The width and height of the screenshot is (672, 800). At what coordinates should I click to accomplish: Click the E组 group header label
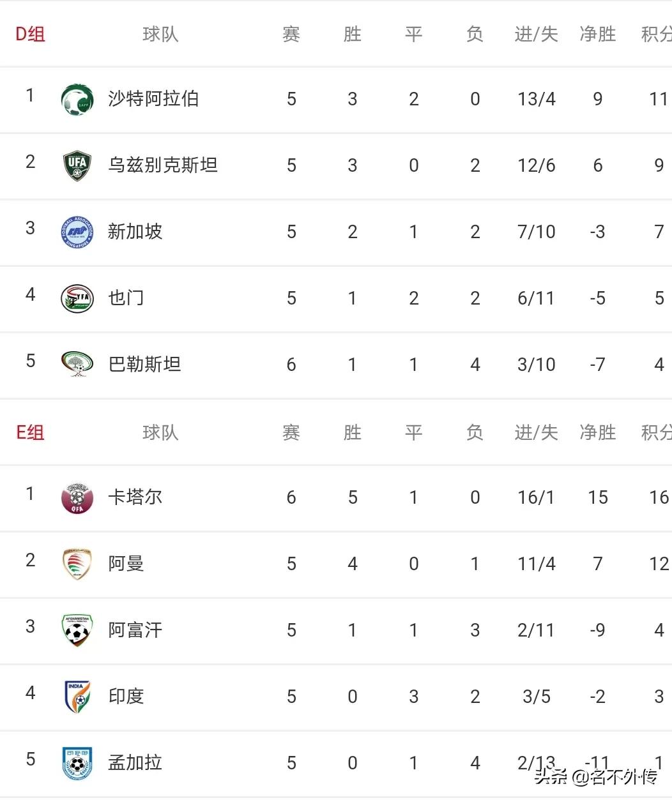point(30,433)
